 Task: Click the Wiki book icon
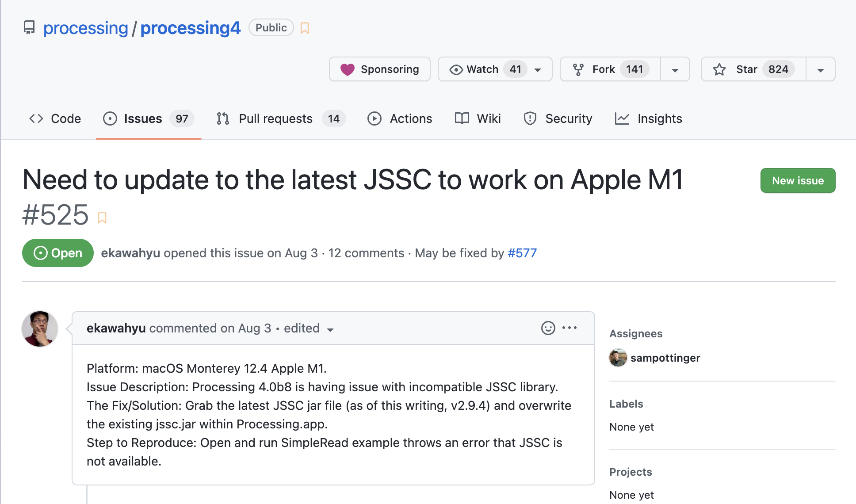[x=462, y=118]
